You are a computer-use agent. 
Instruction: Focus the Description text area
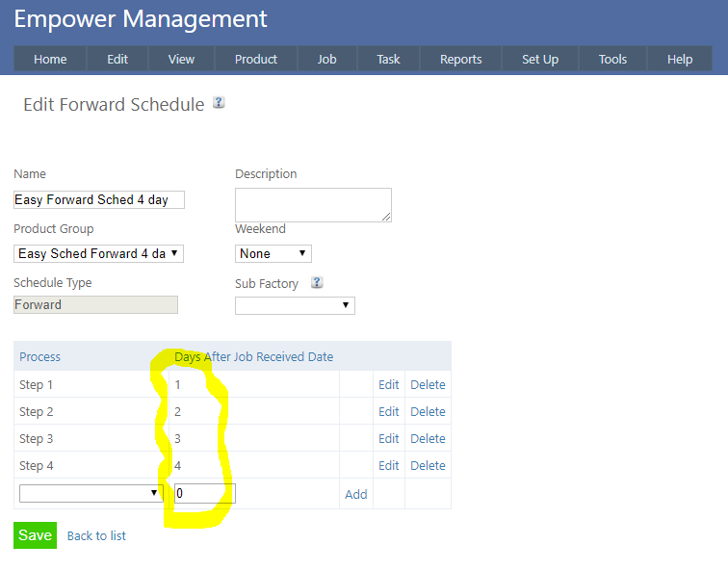coord(313,205)
